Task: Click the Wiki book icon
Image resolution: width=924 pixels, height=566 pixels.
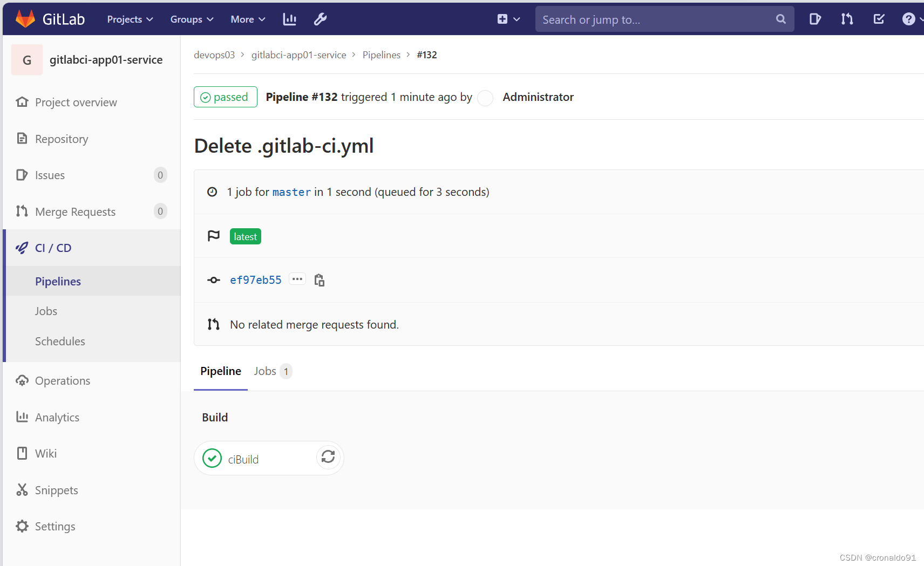Action: (x=22, y=453)
